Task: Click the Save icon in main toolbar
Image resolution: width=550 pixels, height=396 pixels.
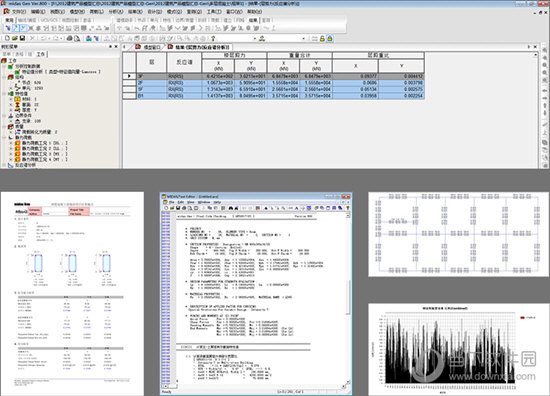Action: coord(22,38)
